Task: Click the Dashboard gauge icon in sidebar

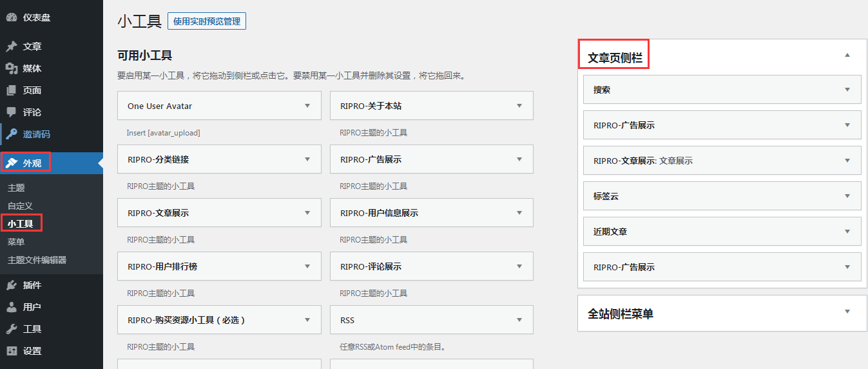Action: coord(12,17)
